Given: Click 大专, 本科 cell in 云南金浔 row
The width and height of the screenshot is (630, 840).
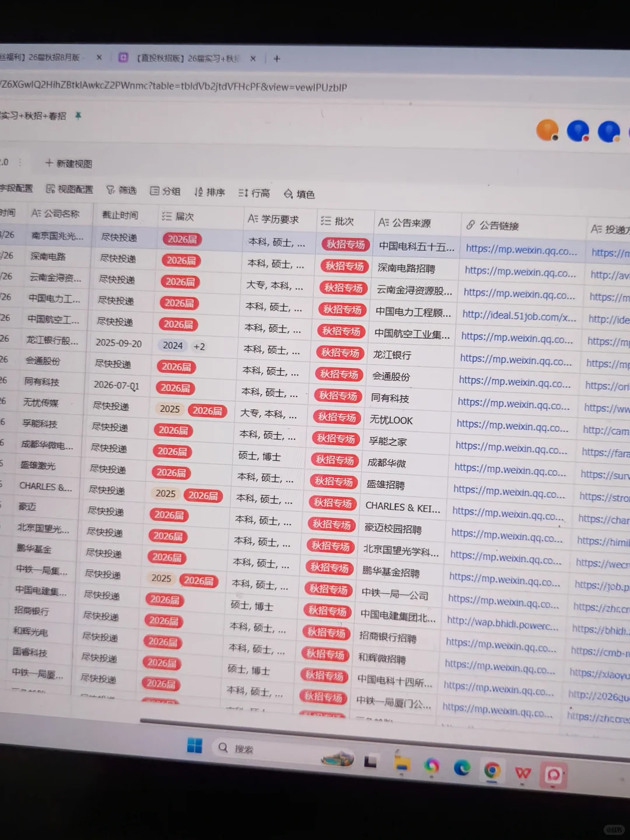Looking at the screenshot, I should point(274,286).
